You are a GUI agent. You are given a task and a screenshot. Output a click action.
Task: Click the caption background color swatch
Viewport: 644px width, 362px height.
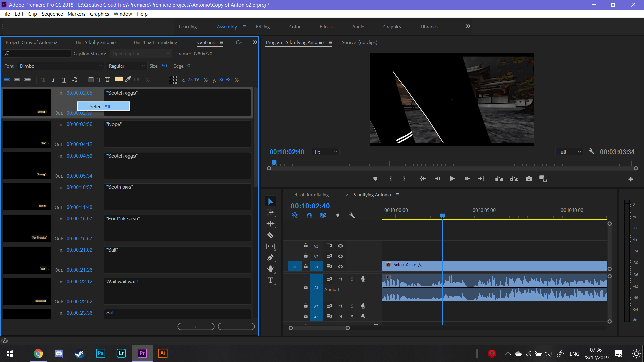[119, 79]
